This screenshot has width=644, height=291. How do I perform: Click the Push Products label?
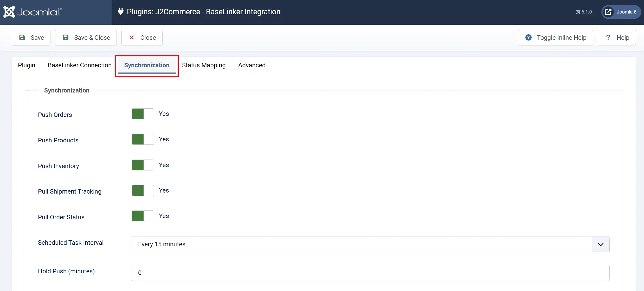click(x=58, y=140)
